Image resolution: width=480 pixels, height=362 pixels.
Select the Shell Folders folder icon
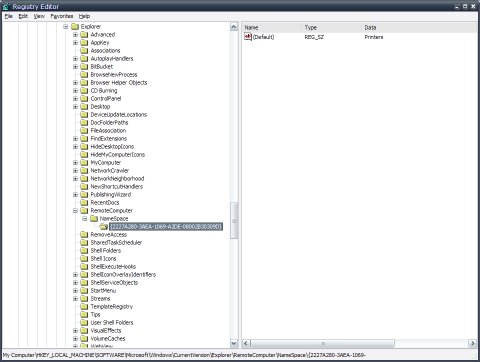pyautogui.click(x=84, y=251)
